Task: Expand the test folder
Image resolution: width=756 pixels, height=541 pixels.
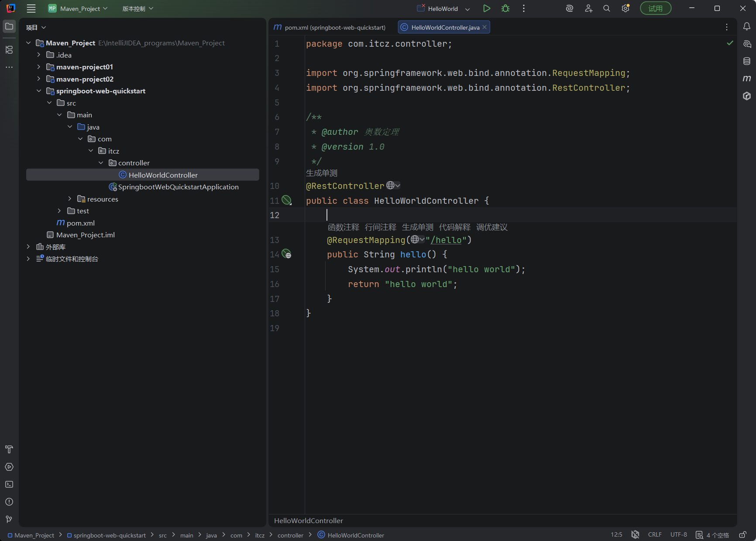Action: click(59, 211)
